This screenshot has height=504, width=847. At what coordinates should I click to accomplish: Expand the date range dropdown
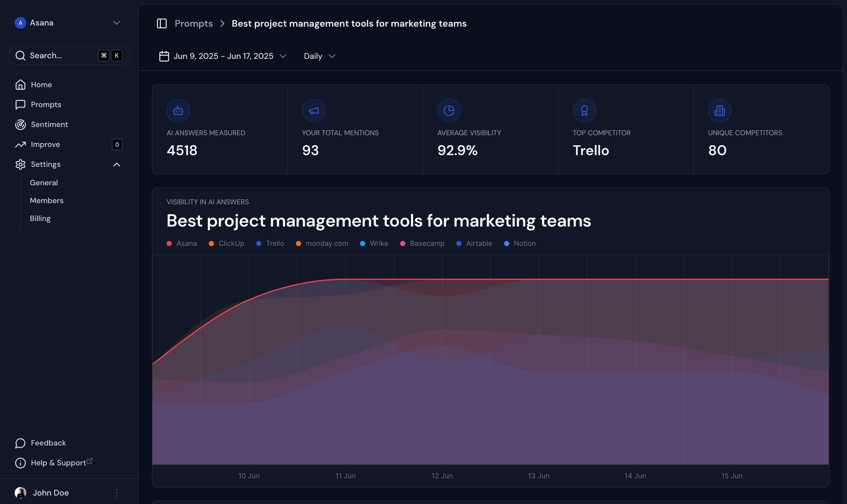pos(284,56)
